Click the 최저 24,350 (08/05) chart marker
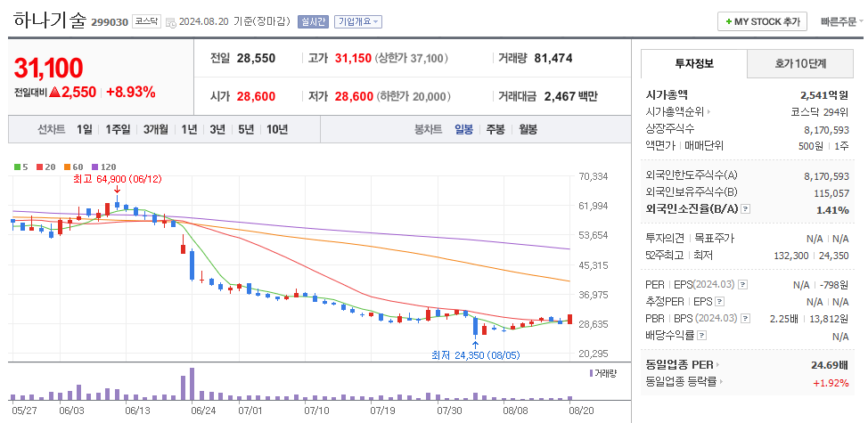Viewport: 868px width, 423px height. [476, 355]
